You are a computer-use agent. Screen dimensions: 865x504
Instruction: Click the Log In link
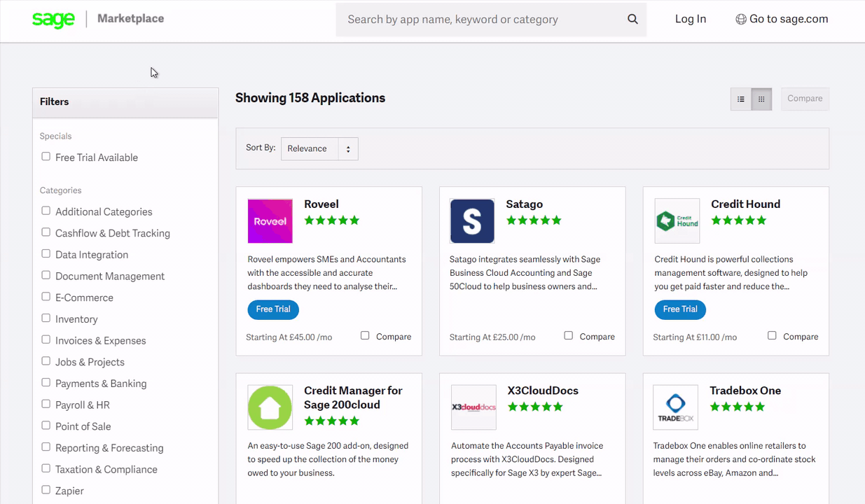691,20
